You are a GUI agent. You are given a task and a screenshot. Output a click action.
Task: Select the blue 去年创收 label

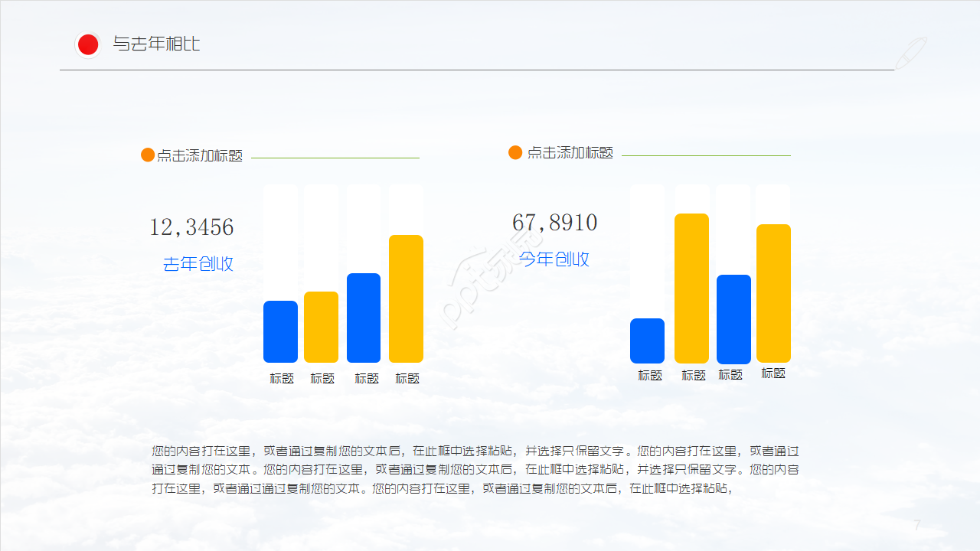pos(198,264)
